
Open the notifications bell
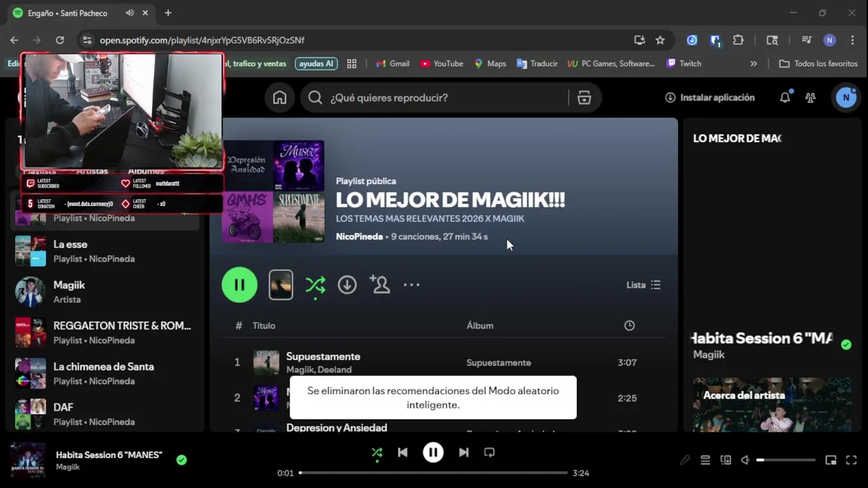coord(785,98)
